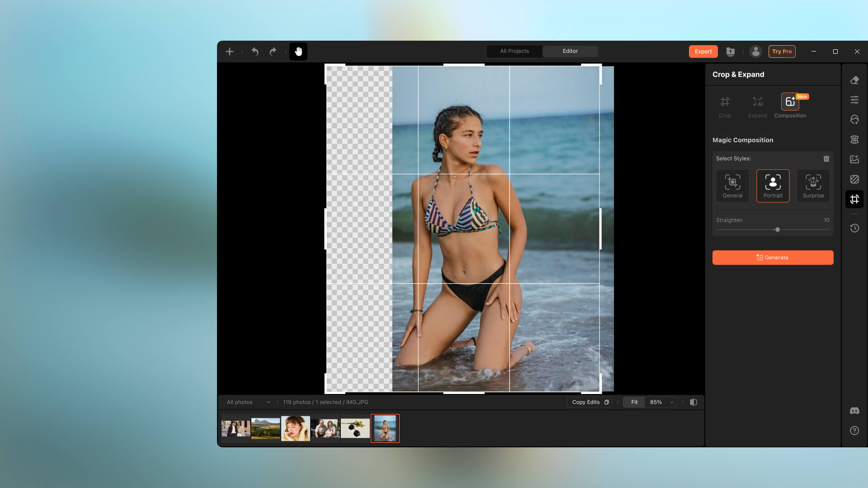Select the mountain landscape thumbnail
This screenshot has height=488, width=868.
click(x=266, y=428)
